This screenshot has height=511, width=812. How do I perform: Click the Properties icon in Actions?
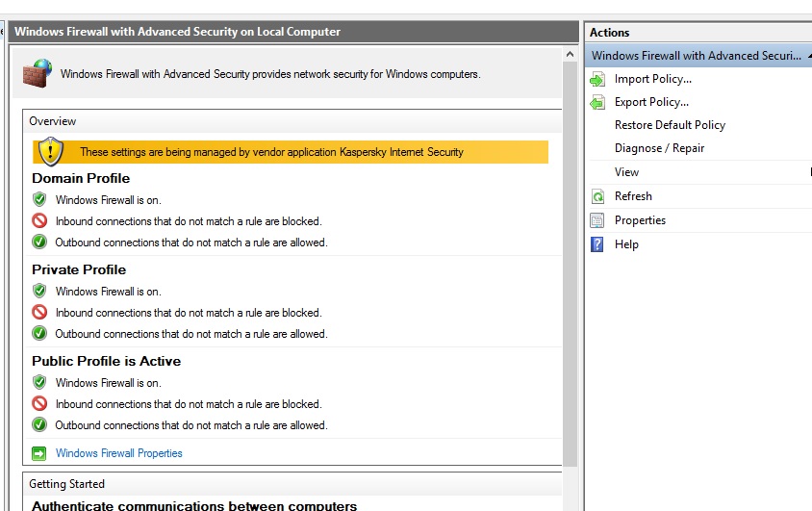coord(597,220)
